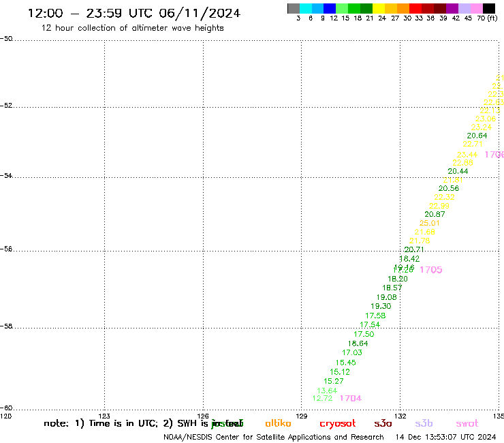Click the orange altika satellite label

point(279,423)
